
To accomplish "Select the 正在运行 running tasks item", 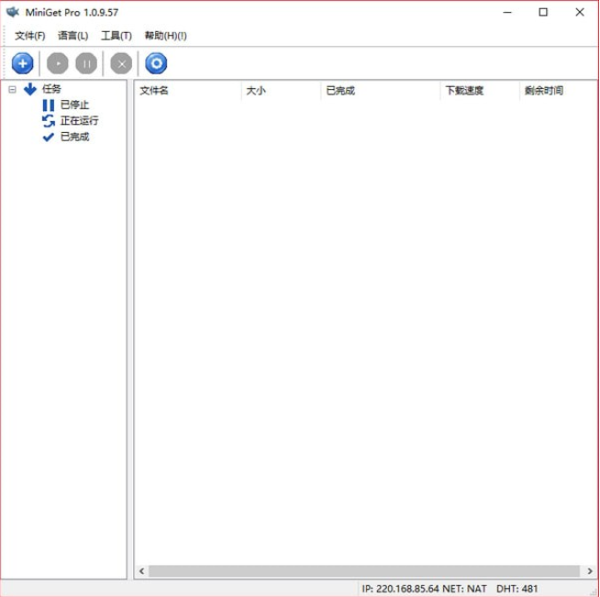I will tap(78, 121).
